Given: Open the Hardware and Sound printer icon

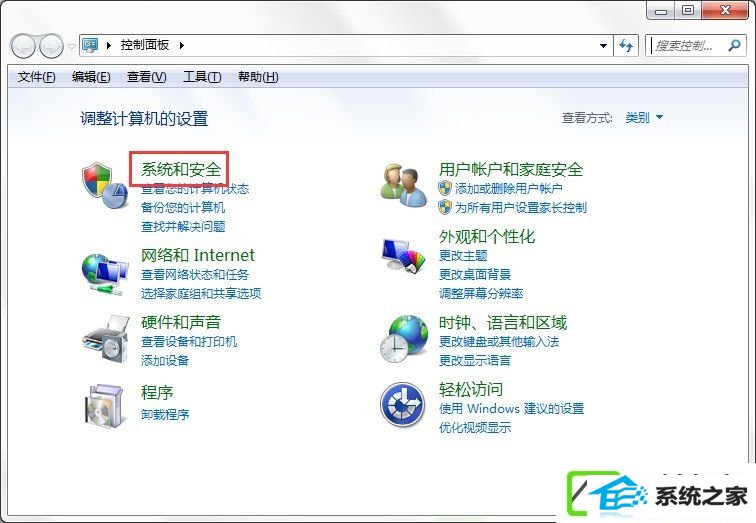Looking at the screenshot, I should [106, 338].
